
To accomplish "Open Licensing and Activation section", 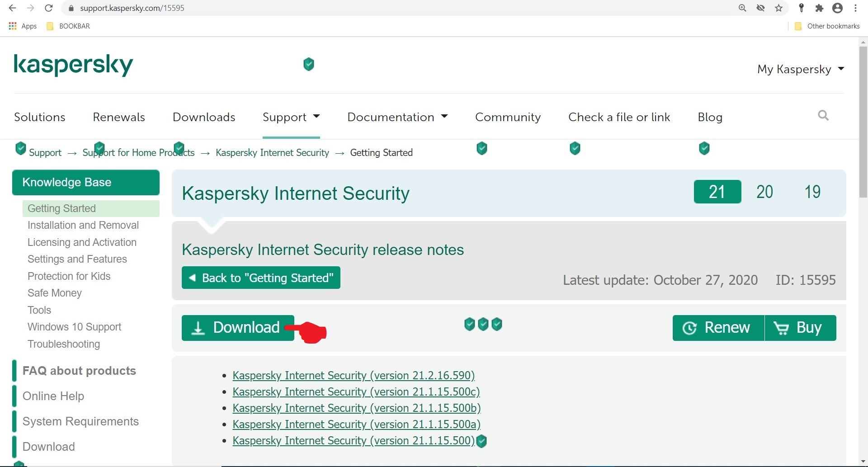I will tap(82, 242).
